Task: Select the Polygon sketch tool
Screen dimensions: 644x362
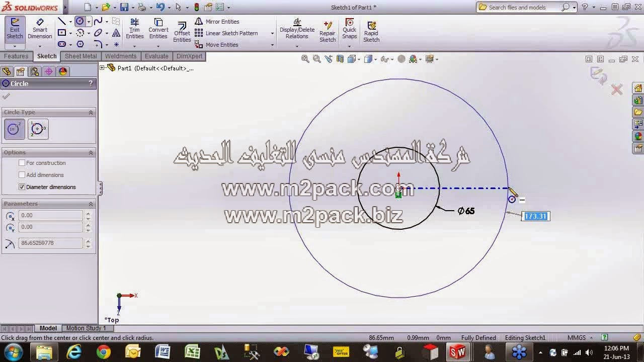Action: [x=80, y=44]
